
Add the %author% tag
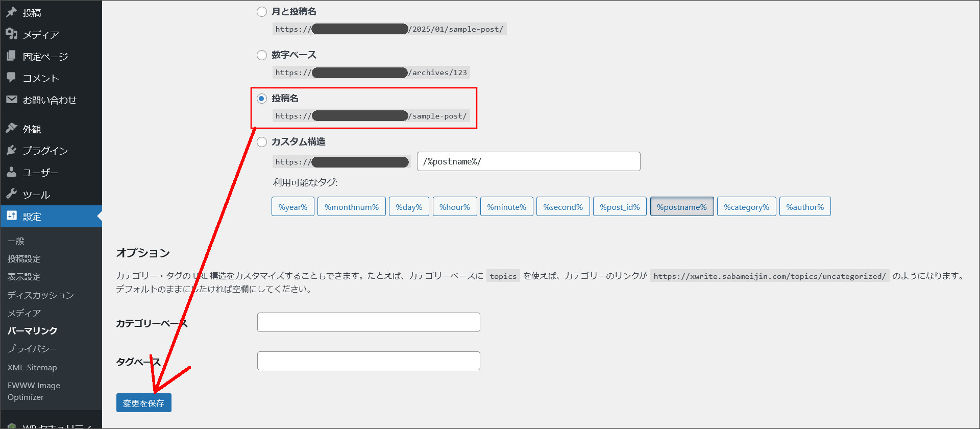pyautogui.click(x=805, y=207)
